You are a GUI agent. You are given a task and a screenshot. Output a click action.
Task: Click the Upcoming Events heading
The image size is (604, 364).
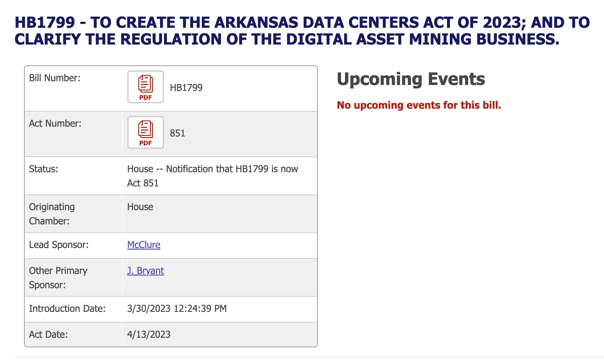tap(411, 79)
